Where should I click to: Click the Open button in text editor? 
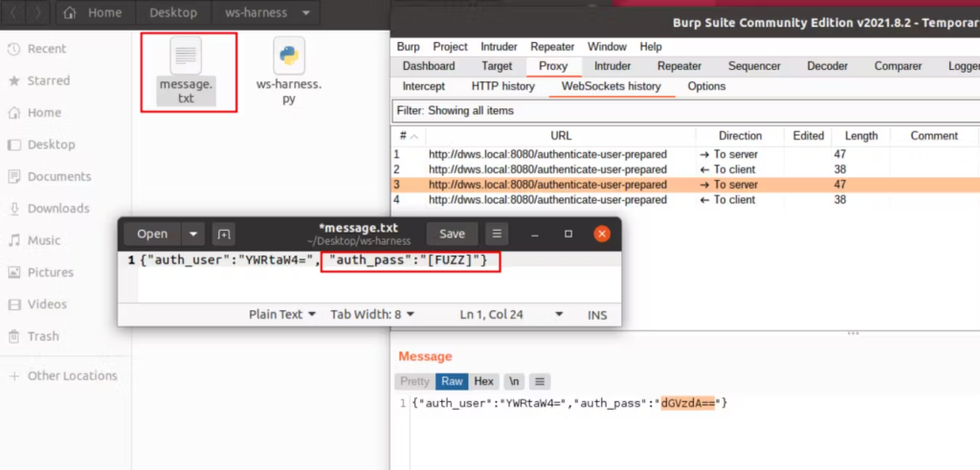coord(152,235)
